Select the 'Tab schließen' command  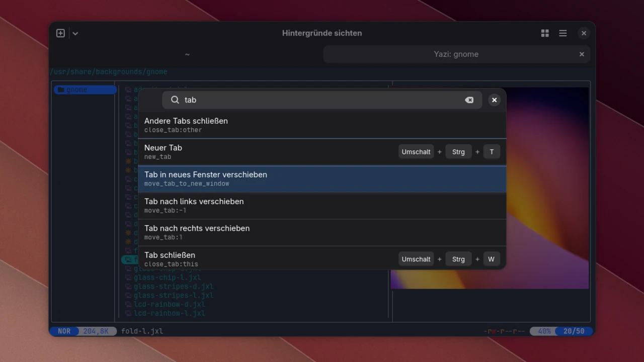click(322, 258)
